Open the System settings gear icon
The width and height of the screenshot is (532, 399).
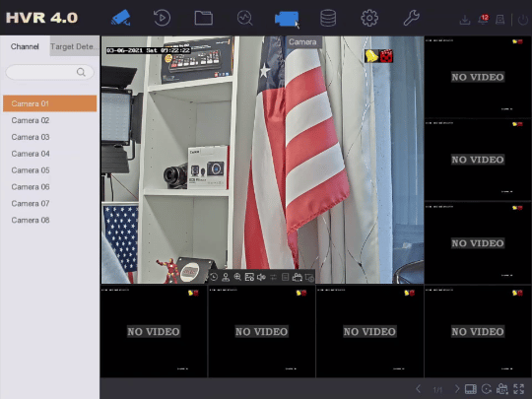pos(369,18)
